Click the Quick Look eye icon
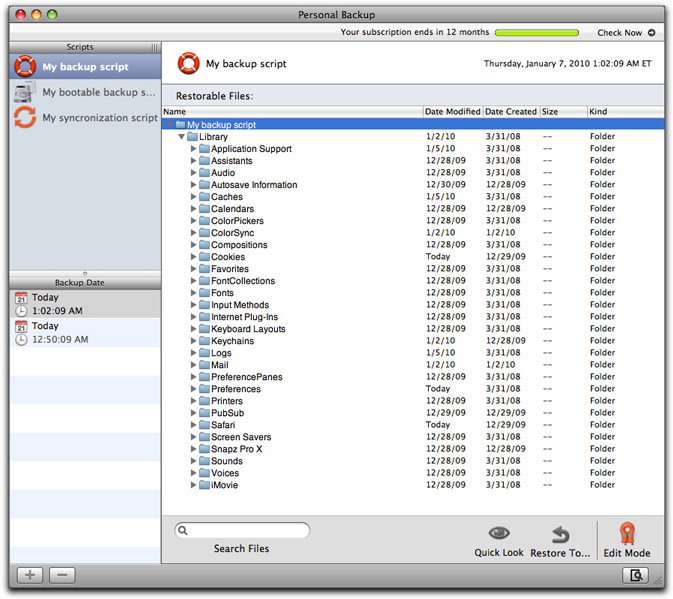Screen dimensions: 673x599 (499, 533)
